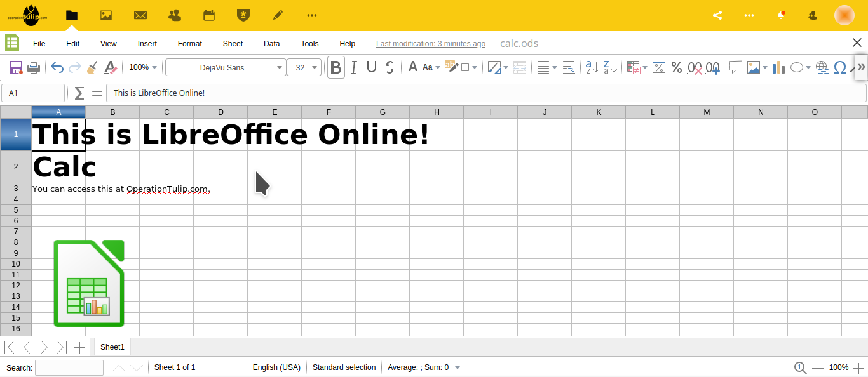This screenshot has width=868, height=377.
Task: Apply the highlight color ab marker icon
Action: [x=451, y=67]
